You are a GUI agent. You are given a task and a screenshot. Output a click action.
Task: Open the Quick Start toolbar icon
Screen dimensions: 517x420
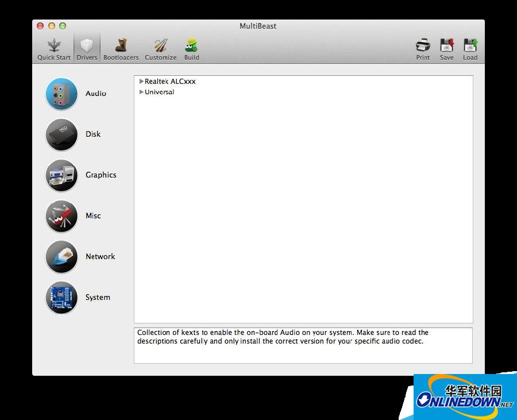pos(54,46)
